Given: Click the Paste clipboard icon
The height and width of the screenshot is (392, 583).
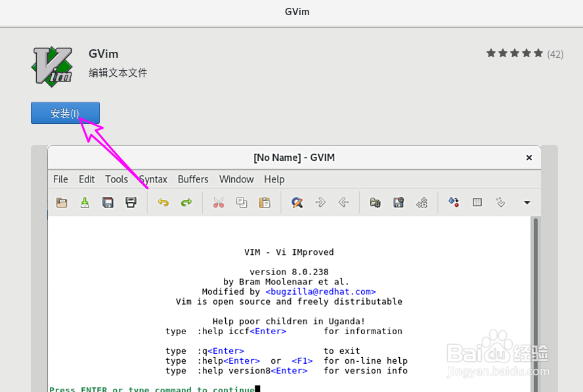Looking at the screenshot, I should pos(265,202).
